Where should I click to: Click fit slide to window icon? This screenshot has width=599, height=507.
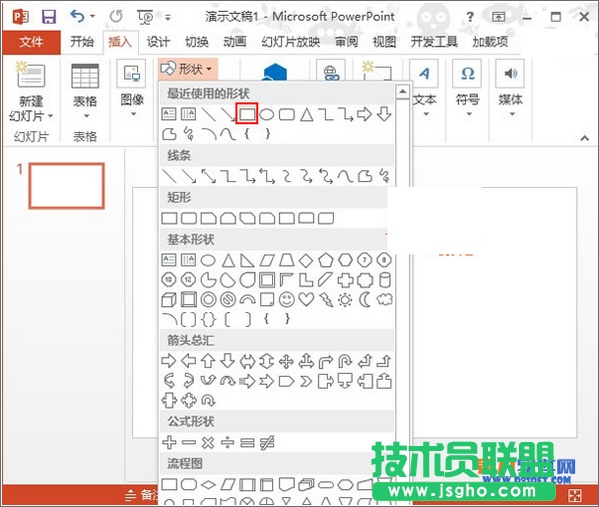click(x=575, y=495)
